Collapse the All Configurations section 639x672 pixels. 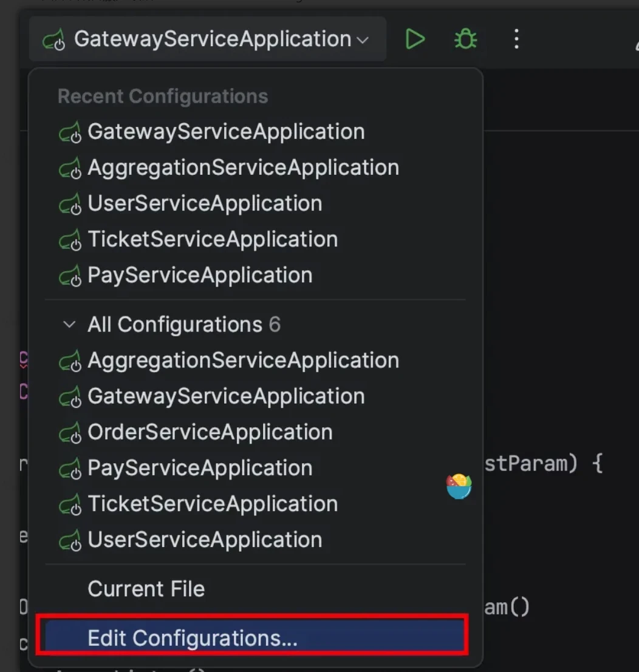click(70, 325)
